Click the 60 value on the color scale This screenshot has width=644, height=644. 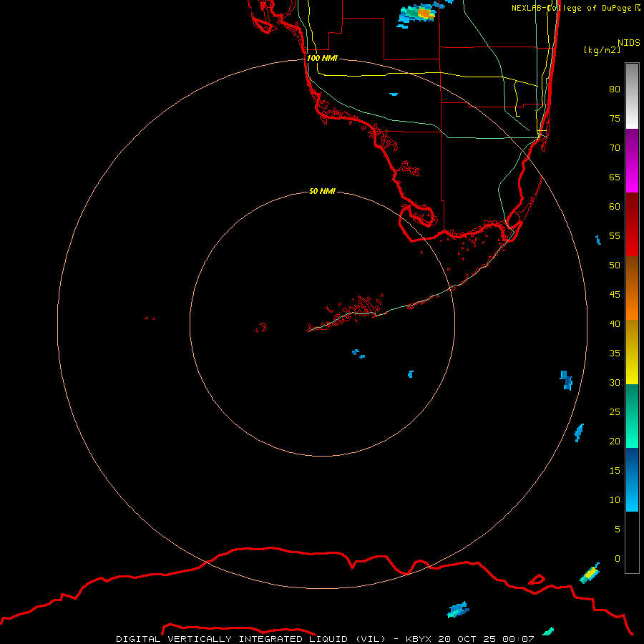click(x=615, y=207)
